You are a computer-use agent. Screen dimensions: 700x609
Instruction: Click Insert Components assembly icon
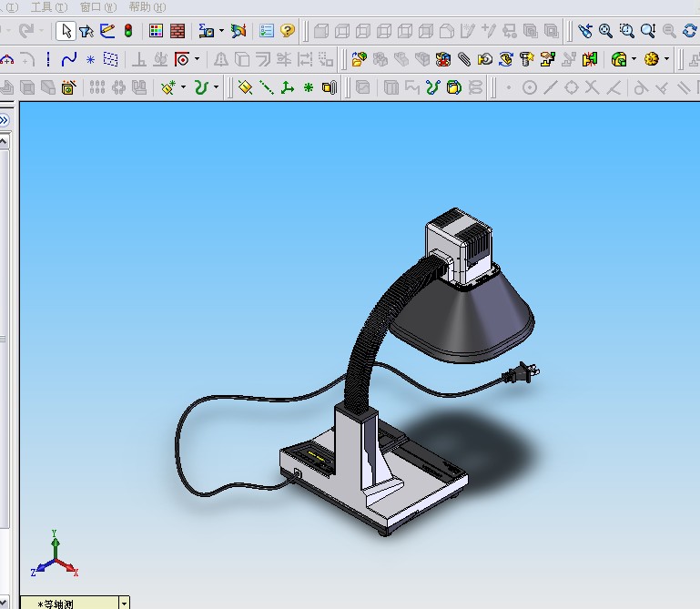(x=359, y=59)
